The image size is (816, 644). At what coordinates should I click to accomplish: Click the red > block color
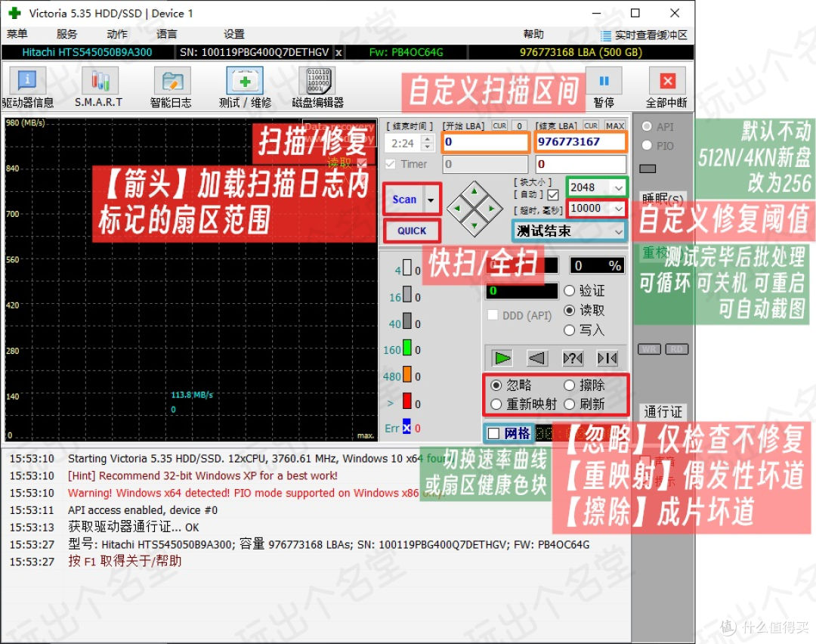click(x=407, y=401)
